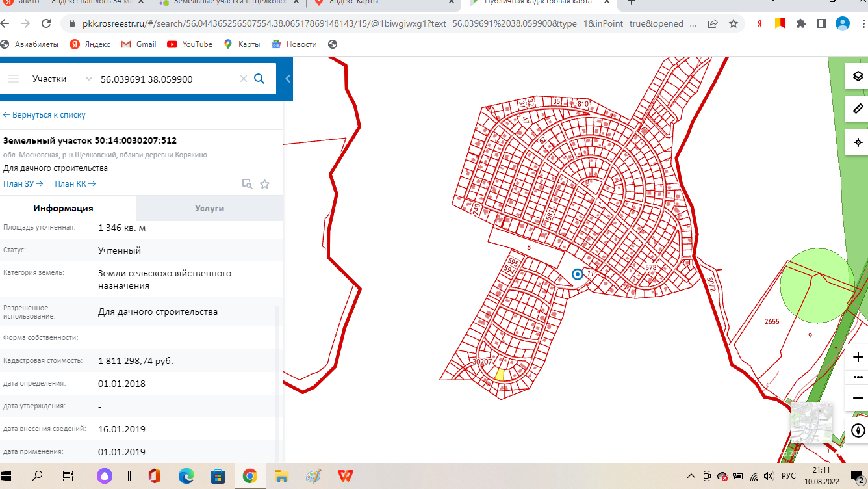Open the map layers control
The width and height of the screenshot is (868, 489).
(x=858, y=76)
